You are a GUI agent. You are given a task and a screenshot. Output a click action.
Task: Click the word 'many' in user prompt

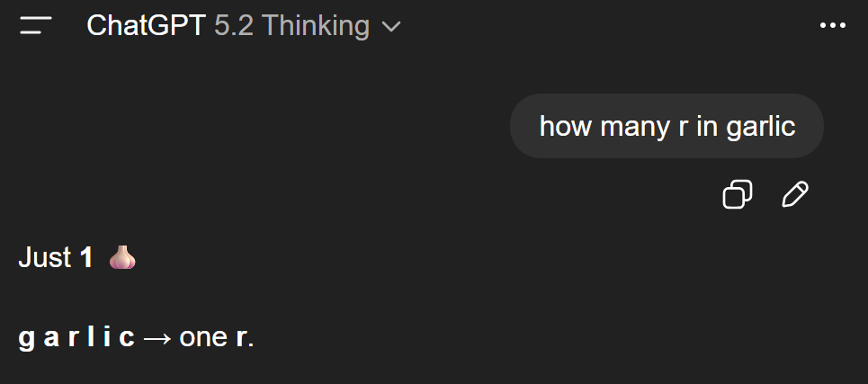635,126
